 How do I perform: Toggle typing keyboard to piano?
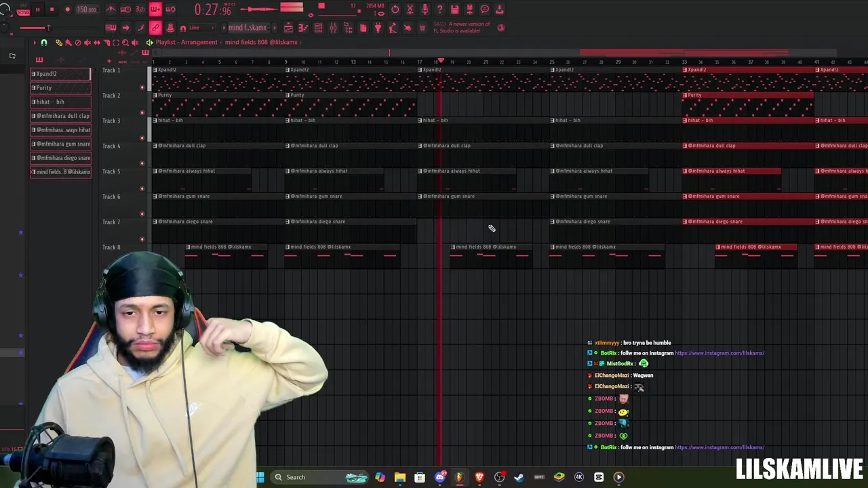[111, 28]
